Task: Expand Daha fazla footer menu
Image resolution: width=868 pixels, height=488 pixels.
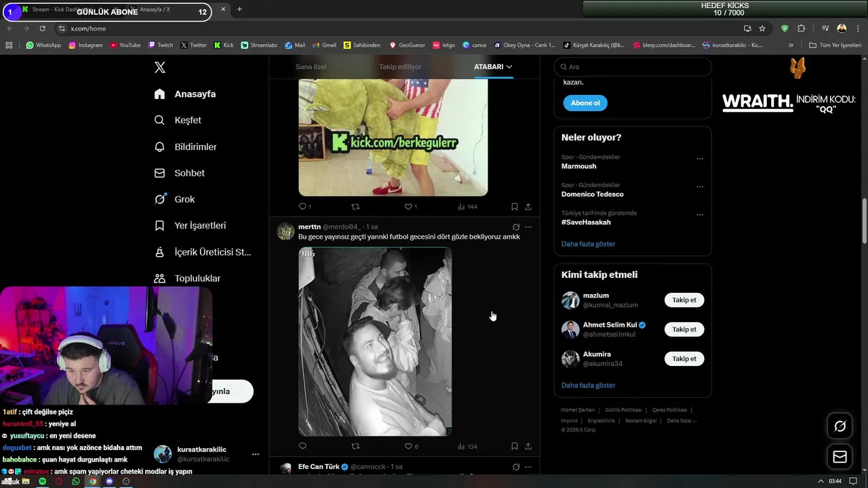Action: (682, 421)
